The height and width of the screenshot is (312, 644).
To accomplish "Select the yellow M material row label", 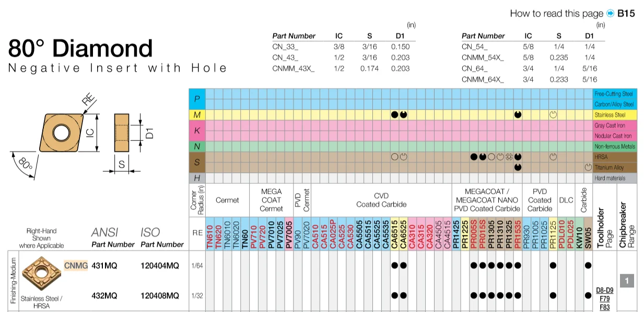I will 196,114.
